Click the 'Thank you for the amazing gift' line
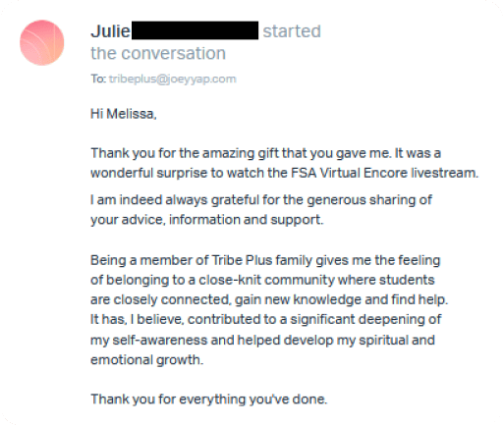The height and width of the screenshot is (426, 504). pos(265,153)
